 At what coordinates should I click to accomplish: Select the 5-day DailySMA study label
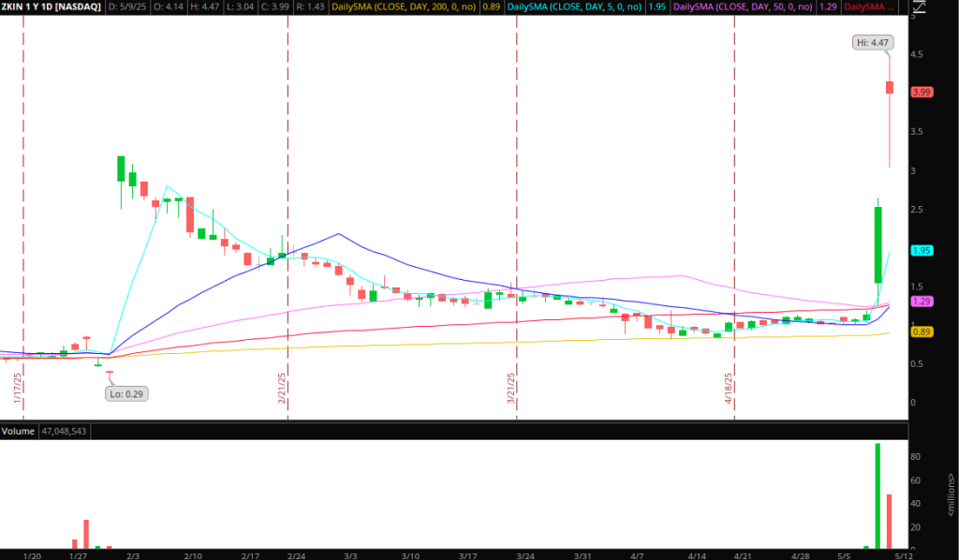point(574,7)
